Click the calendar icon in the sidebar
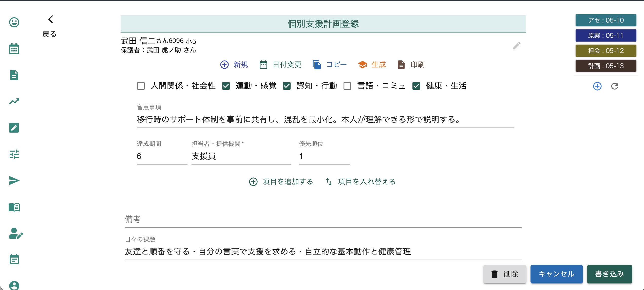644x290 pixels. pyautogui.click(x=14, y=49)
